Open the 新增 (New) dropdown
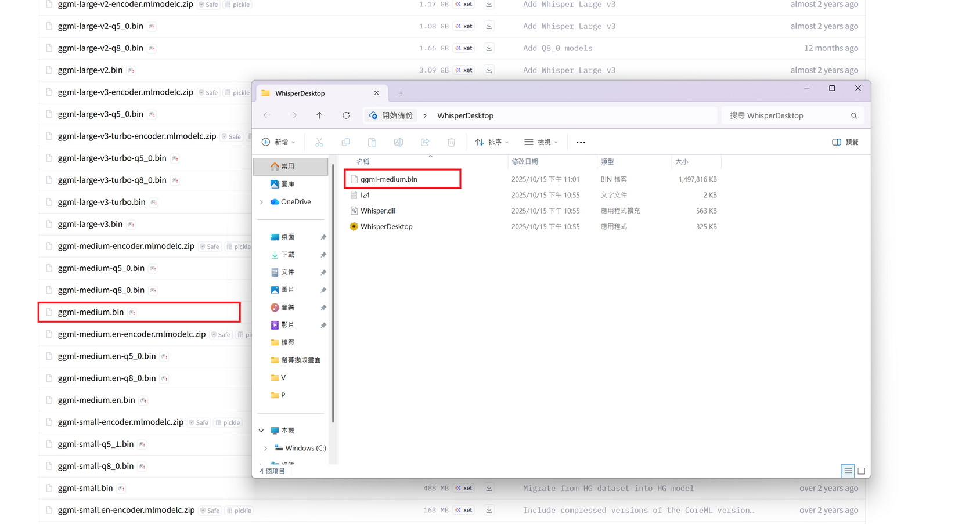The width and height of the screenshot is (980, 524). coord(279,142)
